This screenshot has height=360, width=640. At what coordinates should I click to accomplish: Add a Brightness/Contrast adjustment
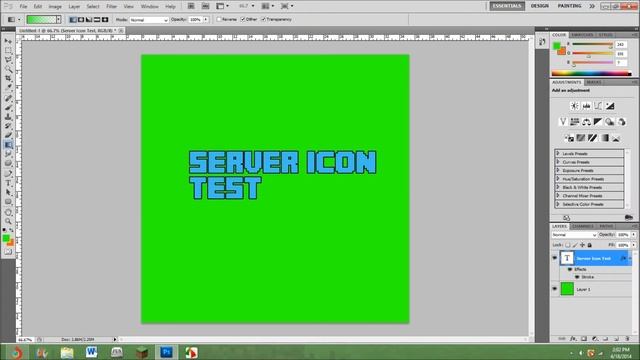(574, 106)
